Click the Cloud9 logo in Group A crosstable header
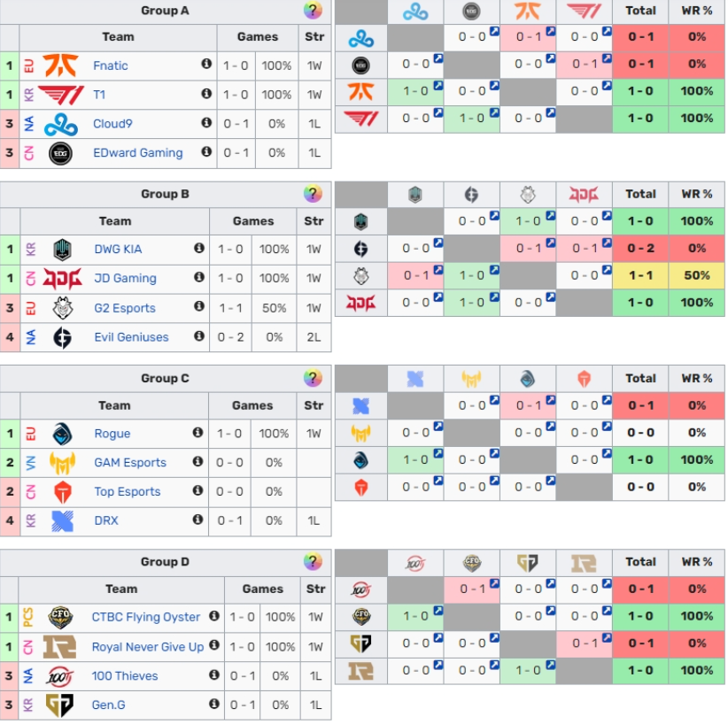 [x=415, y=12]
